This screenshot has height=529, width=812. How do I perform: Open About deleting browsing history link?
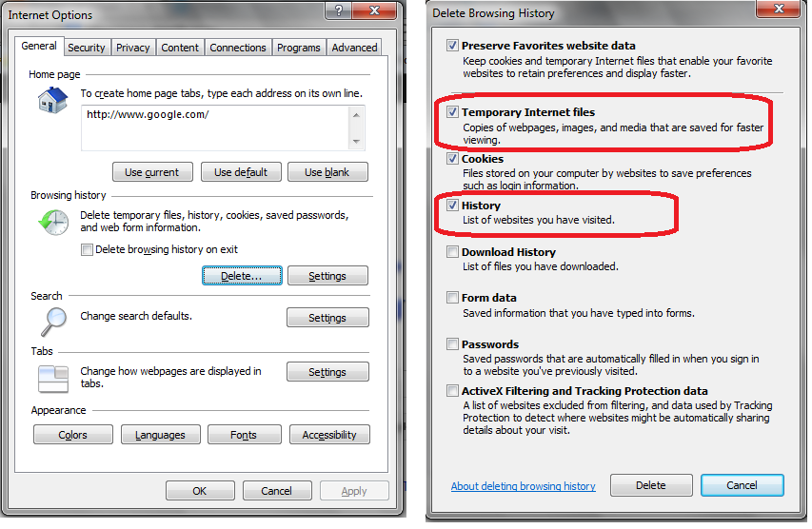click(x=523, y=486)
